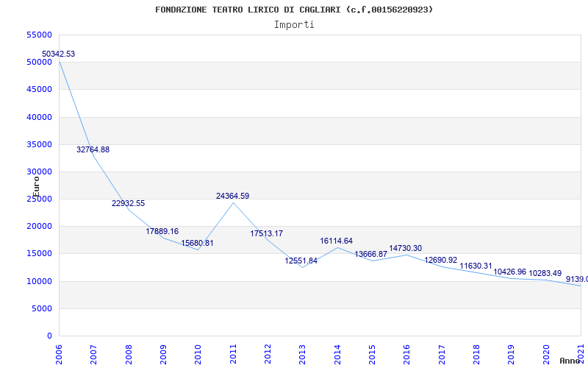Viewport: 588px width, 368px height.
Task: Select the 22932.55 data label
Action: tap(128, 204)
